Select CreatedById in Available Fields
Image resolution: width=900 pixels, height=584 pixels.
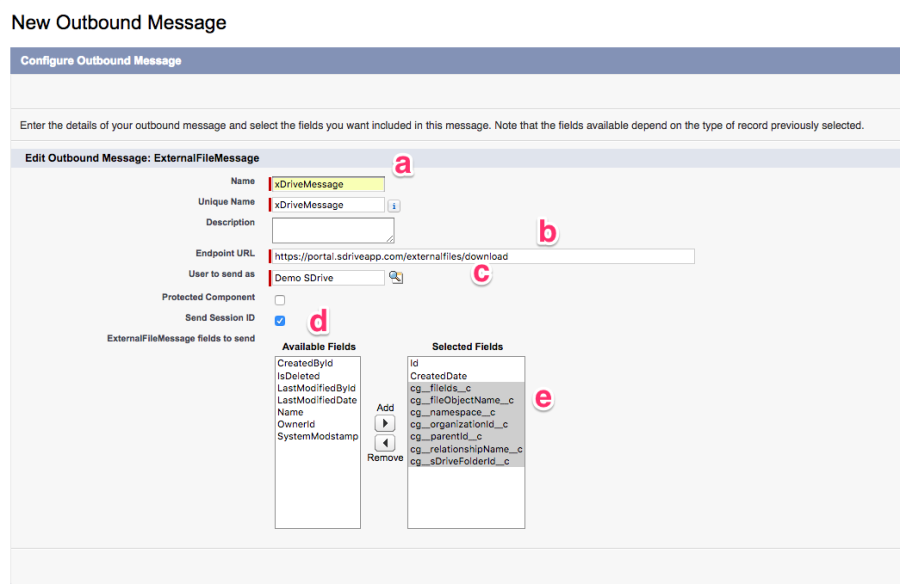(x=305, y=364)
